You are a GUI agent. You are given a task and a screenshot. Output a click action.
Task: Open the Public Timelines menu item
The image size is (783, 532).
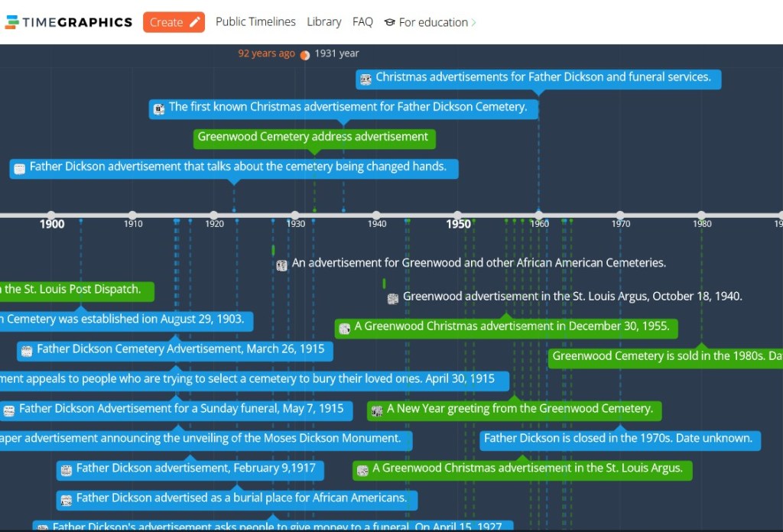pyautogui.click(x=255, y=22)
